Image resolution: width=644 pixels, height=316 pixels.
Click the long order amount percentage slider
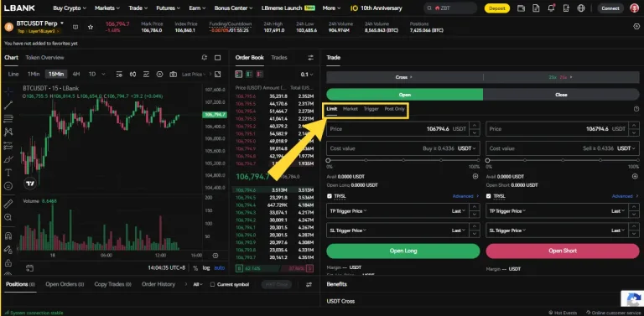point(403,160)
